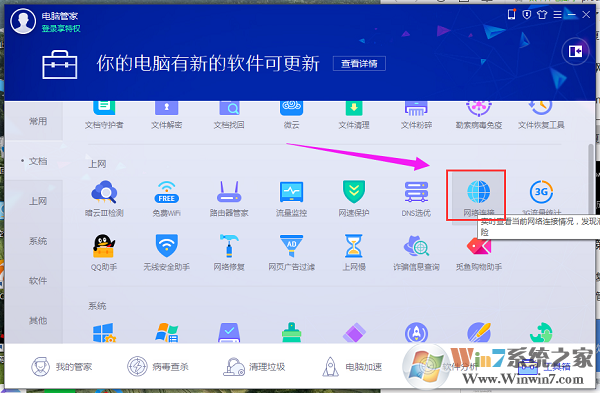Screen dimensions: 600x393
Task: Launch the 文档找回 tool
Action: [x=229, y=116]
